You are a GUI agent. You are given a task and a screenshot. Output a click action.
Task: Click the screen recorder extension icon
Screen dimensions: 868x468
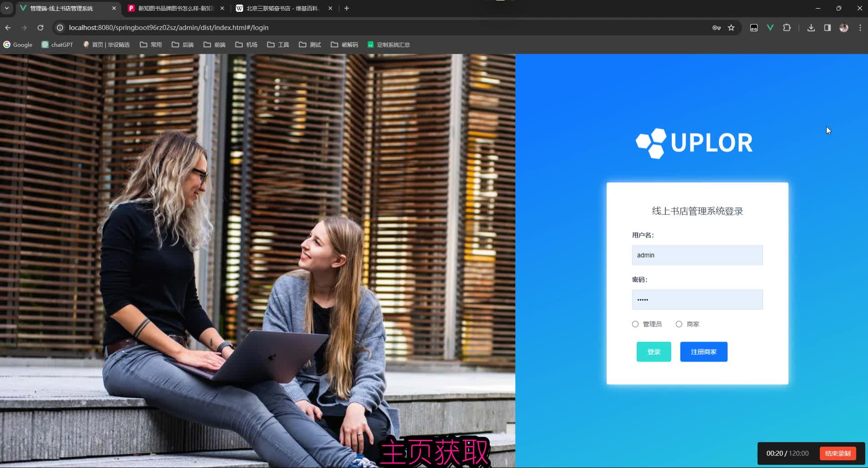point(754,28)
